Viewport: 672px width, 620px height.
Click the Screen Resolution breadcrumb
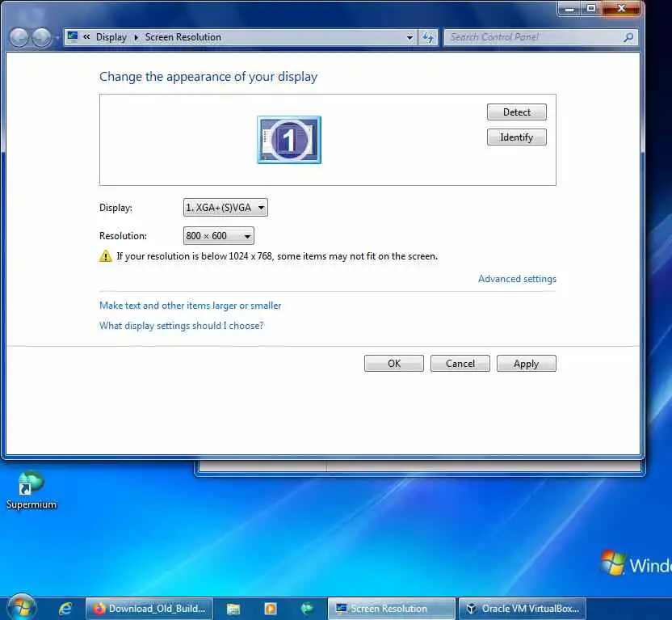(183, 37)
